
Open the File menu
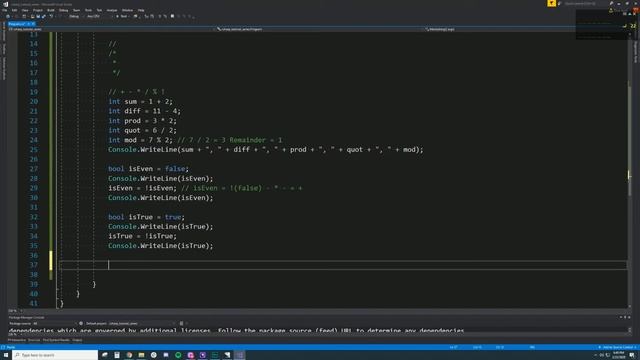pyautogui.click(x=5, y=10)
